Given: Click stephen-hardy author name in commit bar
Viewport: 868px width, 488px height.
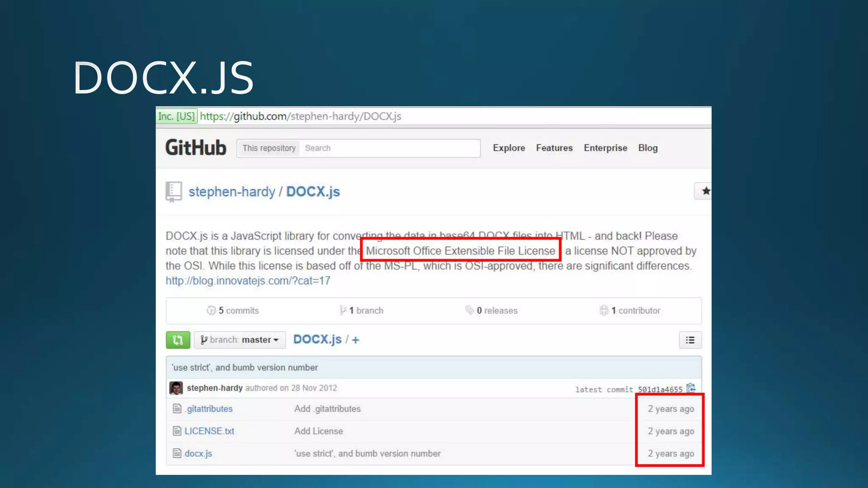Looking at the screenshot, I should coord(214,388).
